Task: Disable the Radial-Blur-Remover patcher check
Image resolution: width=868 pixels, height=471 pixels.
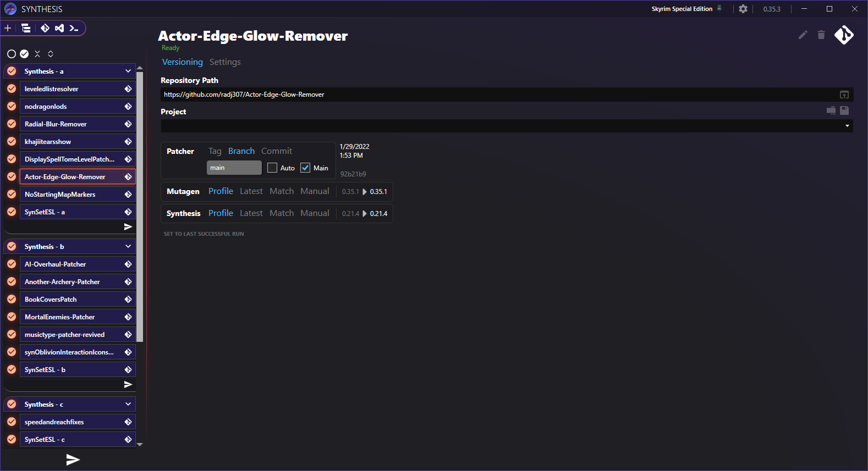Action: point(12,124)
